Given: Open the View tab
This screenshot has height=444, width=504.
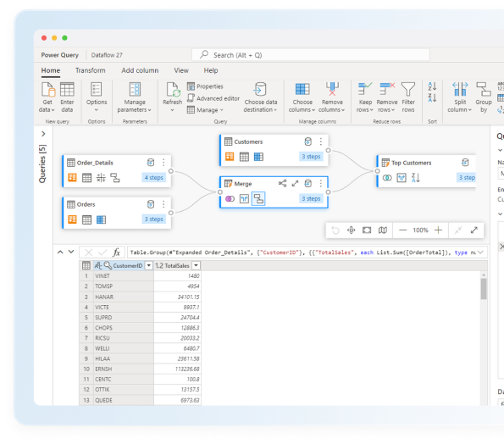Looking at the screenshot, I should [181, 70].
